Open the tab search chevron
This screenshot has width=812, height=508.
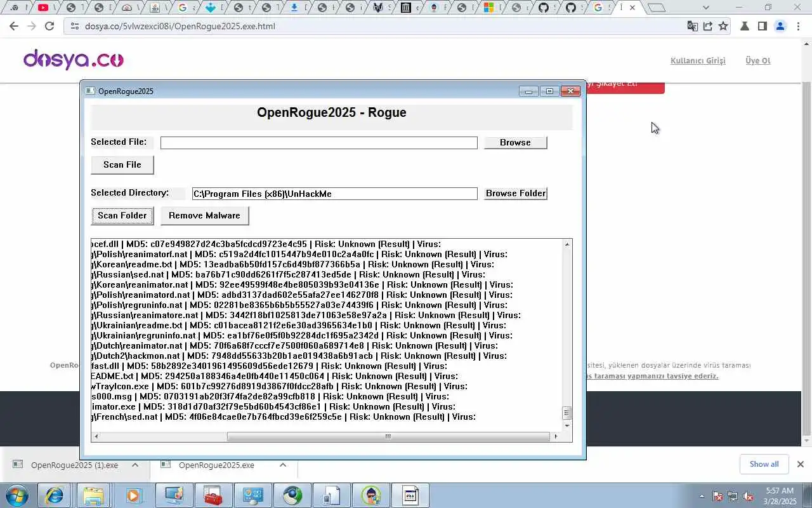pos(706,8)
